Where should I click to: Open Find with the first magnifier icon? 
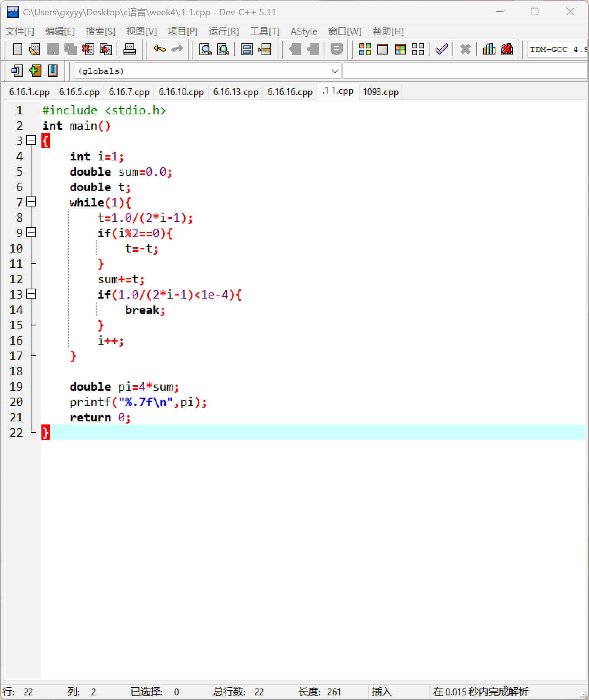point(206,49)
